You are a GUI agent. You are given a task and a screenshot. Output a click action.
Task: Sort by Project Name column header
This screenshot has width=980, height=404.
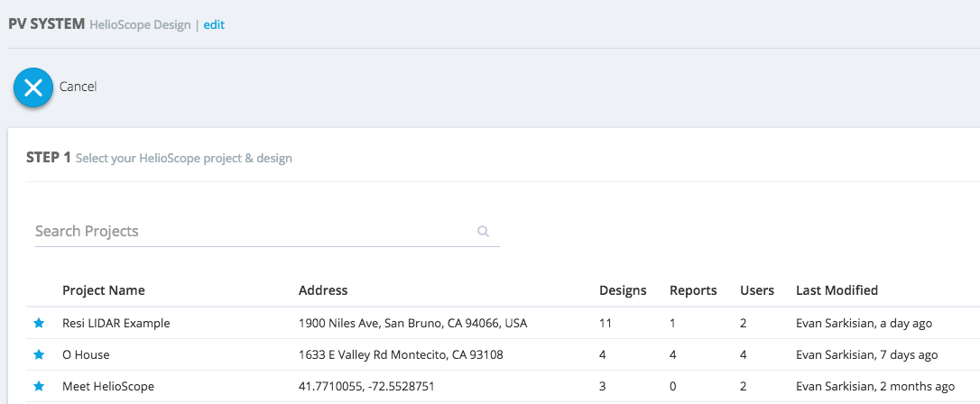tap(104, 290)
